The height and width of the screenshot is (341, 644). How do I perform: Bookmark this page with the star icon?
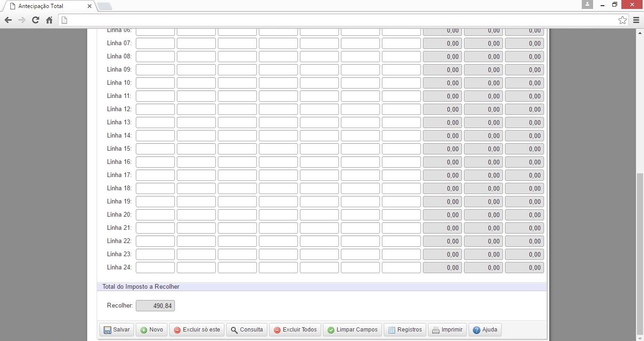coord(622,20)
